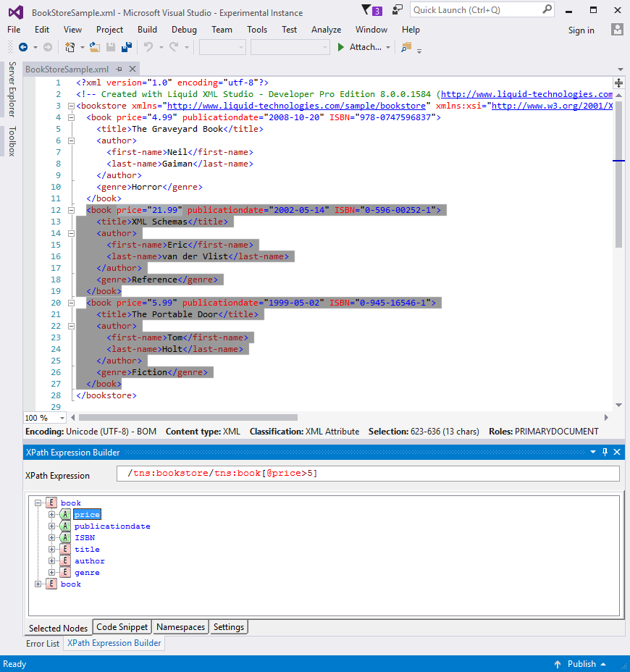Viewport: 630px width, 672px height.
Task: Click the Quick Launch magnifier icon
Action: coord(547,9)
